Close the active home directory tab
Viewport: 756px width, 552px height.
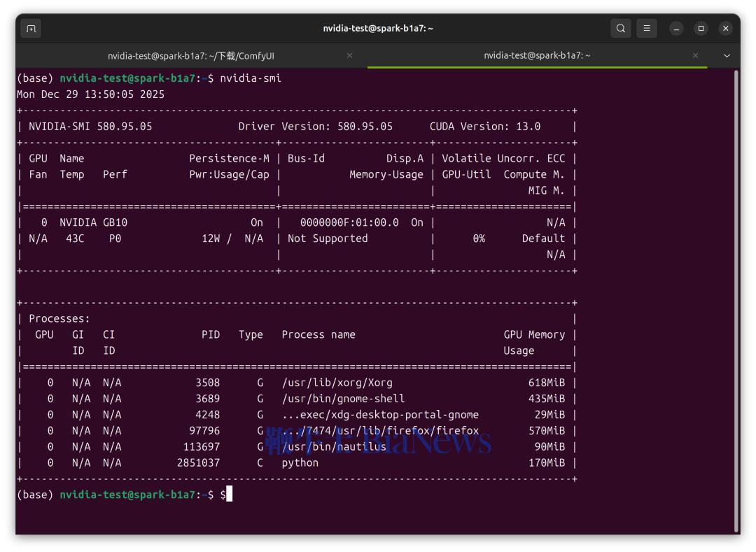click(x=695, y=55)
